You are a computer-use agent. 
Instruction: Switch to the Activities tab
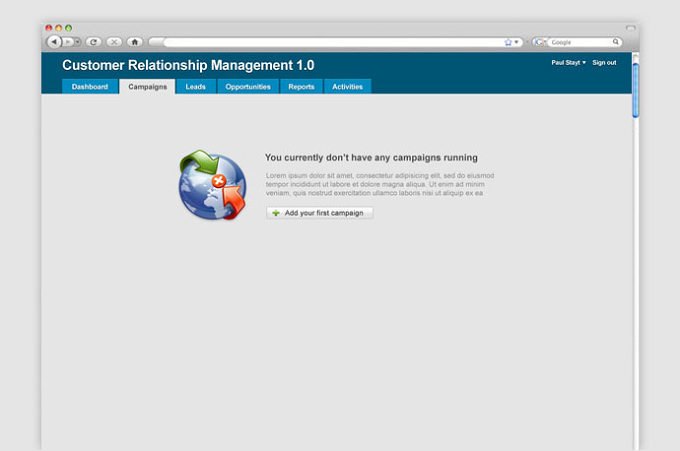pos(347,86)
